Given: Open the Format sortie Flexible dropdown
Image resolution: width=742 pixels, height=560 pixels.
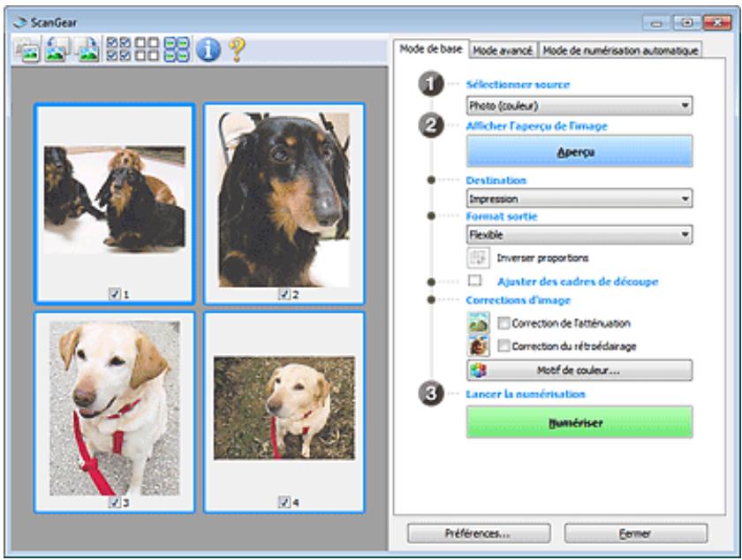Looking at the screenshot, I should click(x=579, y=234).
